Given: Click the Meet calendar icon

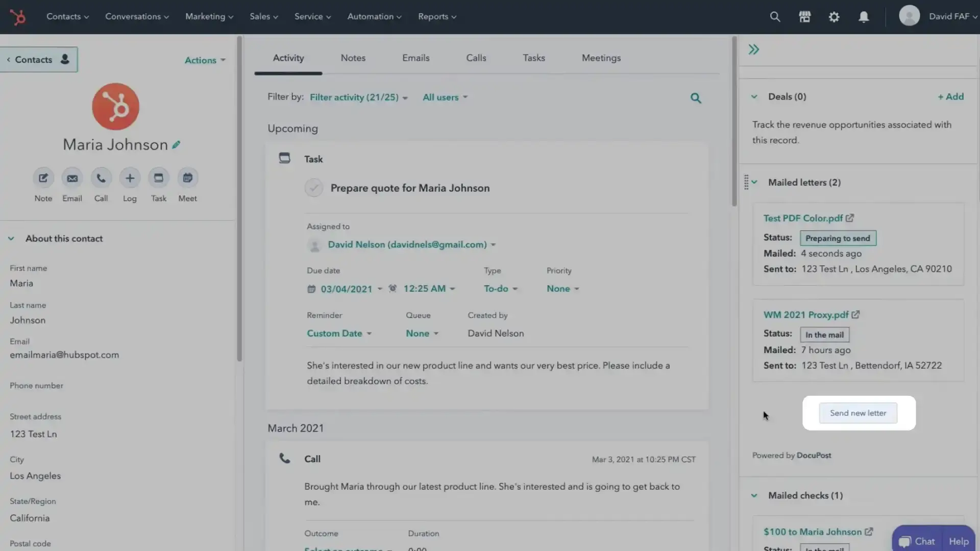Looking at the screenshot, I should point(187,178).
